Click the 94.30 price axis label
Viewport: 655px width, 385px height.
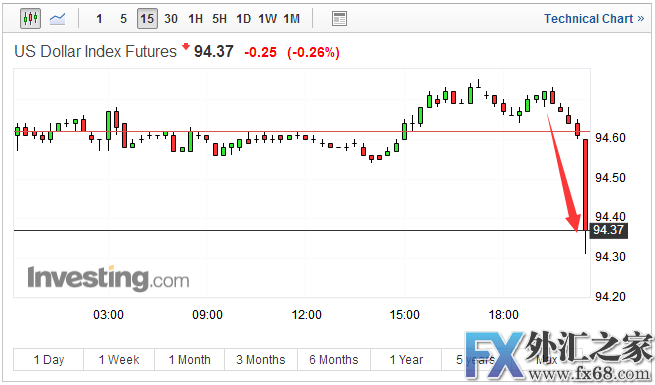pos(610,256)
